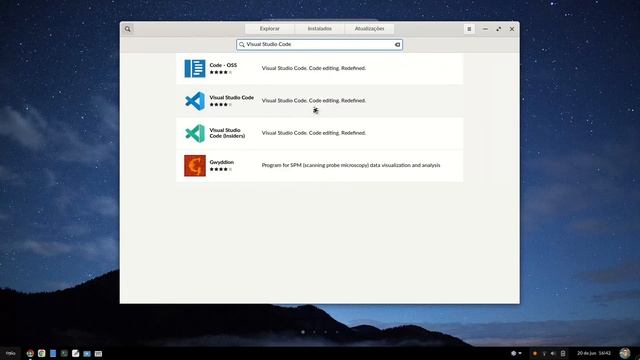Open the Gwyddion title
Screen dimensions: 640x360
(222, 162)
